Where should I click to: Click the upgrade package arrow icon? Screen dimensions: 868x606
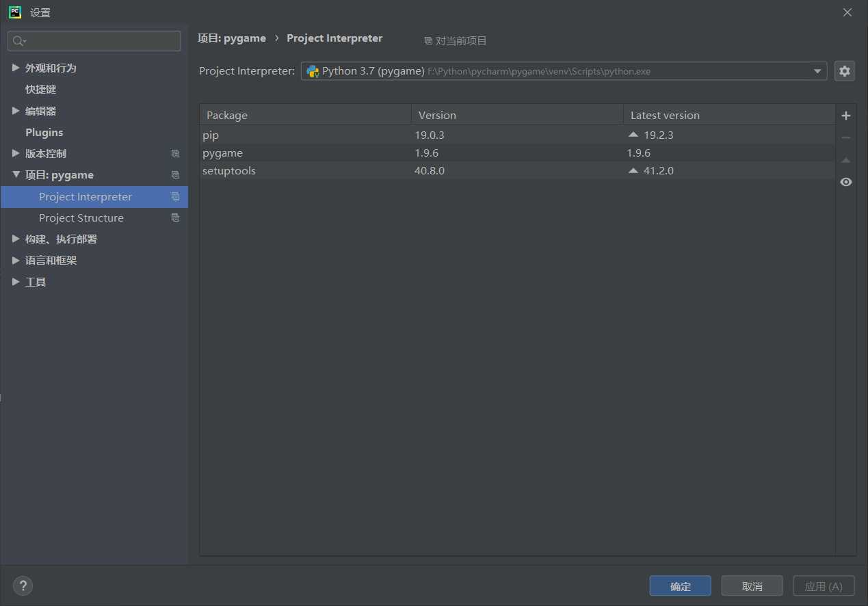point(846,160)
